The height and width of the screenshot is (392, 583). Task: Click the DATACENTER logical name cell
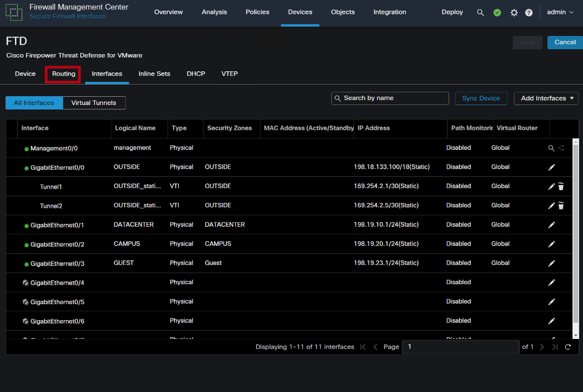[x=133, y=225]
